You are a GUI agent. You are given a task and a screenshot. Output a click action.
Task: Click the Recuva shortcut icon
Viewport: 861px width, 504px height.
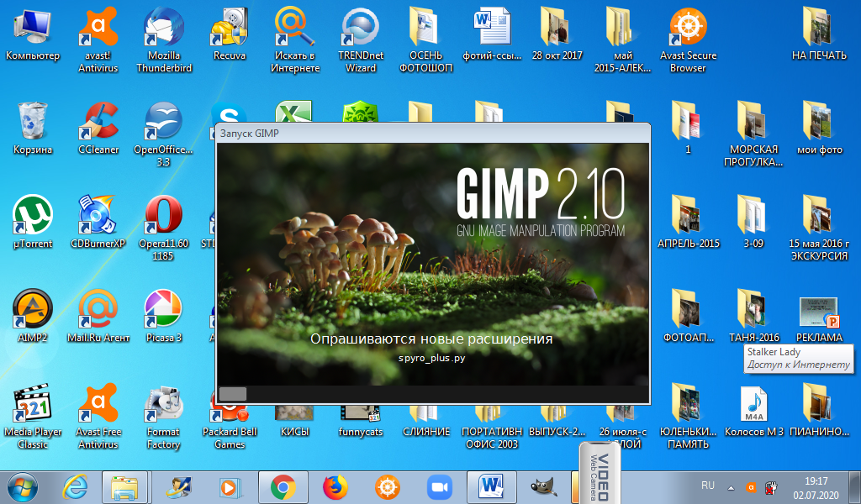tap(230, 27)
